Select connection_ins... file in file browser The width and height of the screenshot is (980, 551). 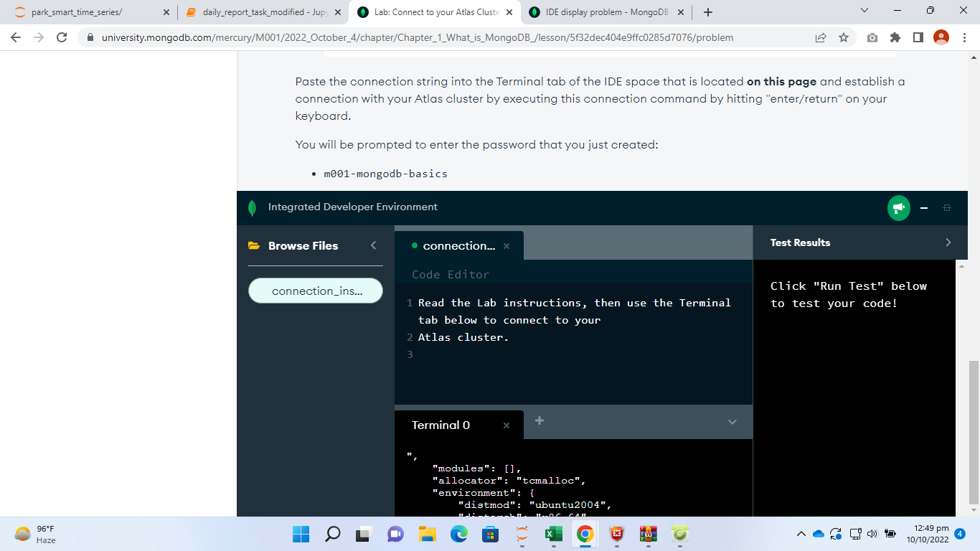[316, 291]
